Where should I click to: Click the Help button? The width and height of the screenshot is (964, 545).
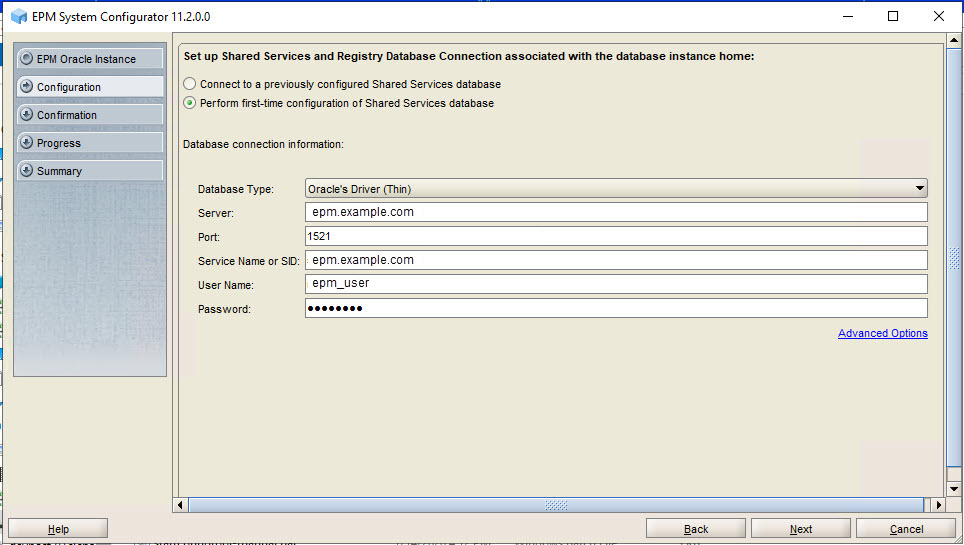pos(58,528)
